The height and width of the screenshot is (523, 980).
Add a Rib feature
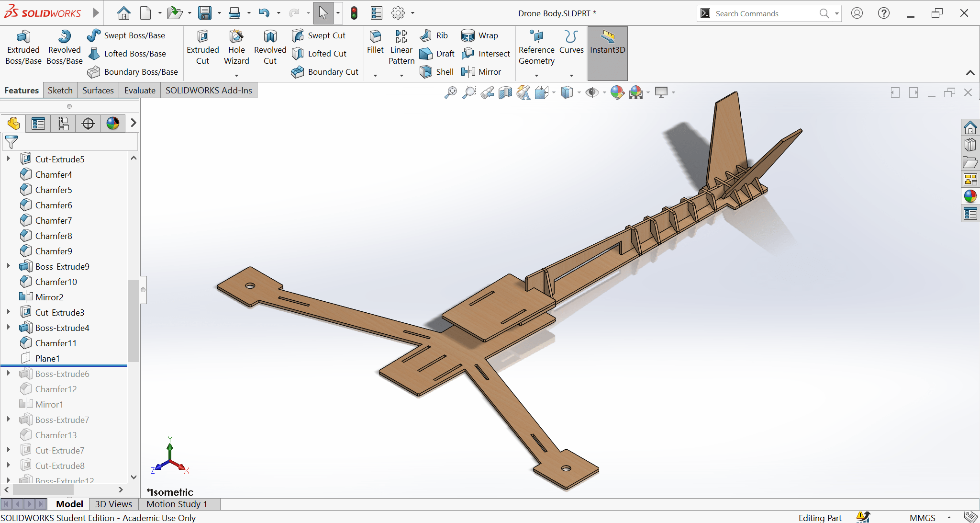[x=434, y=35]
